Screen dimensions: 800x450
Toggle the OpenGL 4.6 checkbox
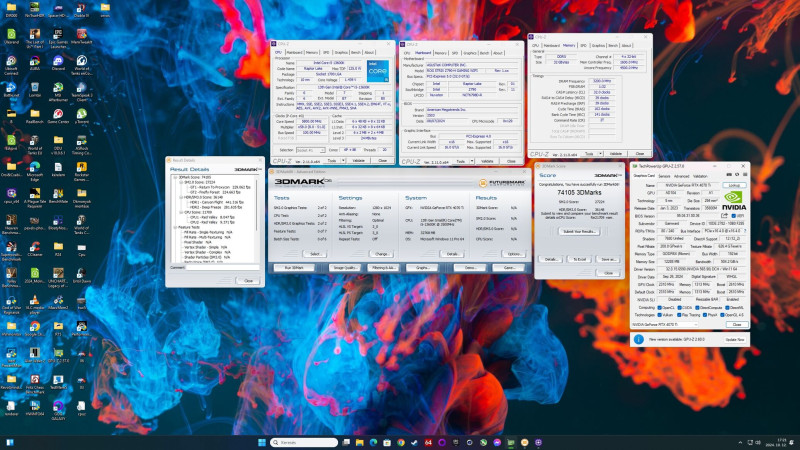pos(722,315)
